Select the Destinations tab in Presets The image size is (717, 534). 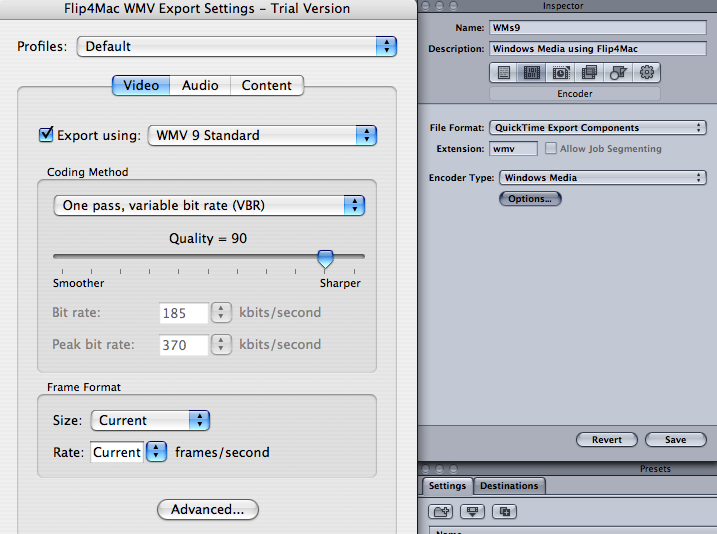click(509, 486)
